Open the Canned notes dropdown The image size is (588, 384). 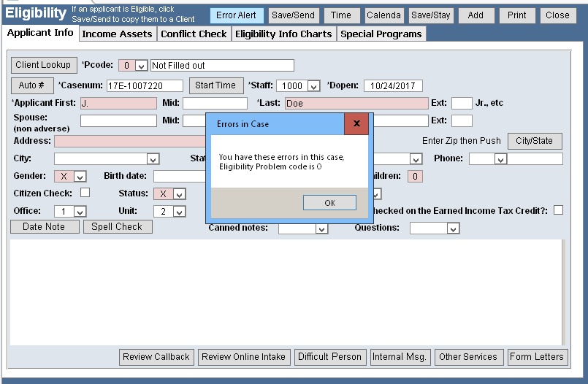[x=321, y=229]
